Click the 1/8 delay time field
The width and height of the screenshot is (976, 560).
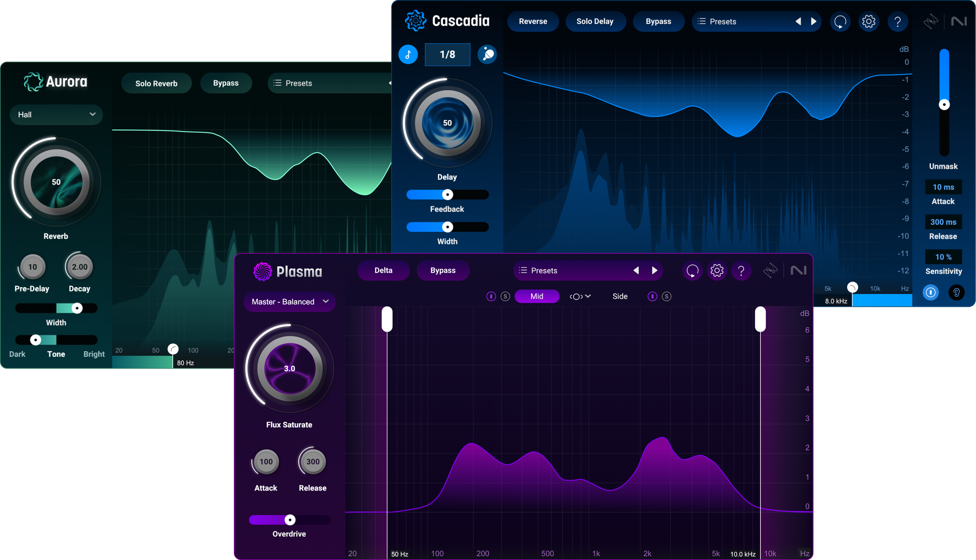point(447,54)
